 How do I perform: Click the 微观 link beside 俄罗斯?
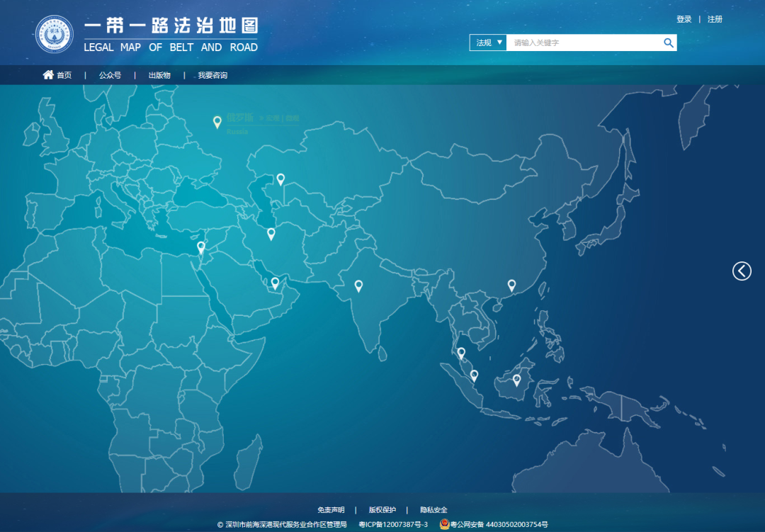pos(293,118)
